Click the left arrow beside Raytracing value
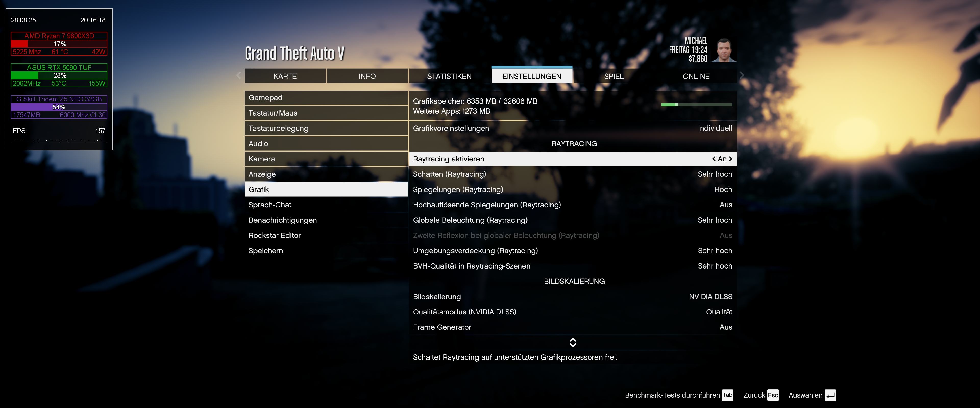980x408 pixels. [714, 159]
